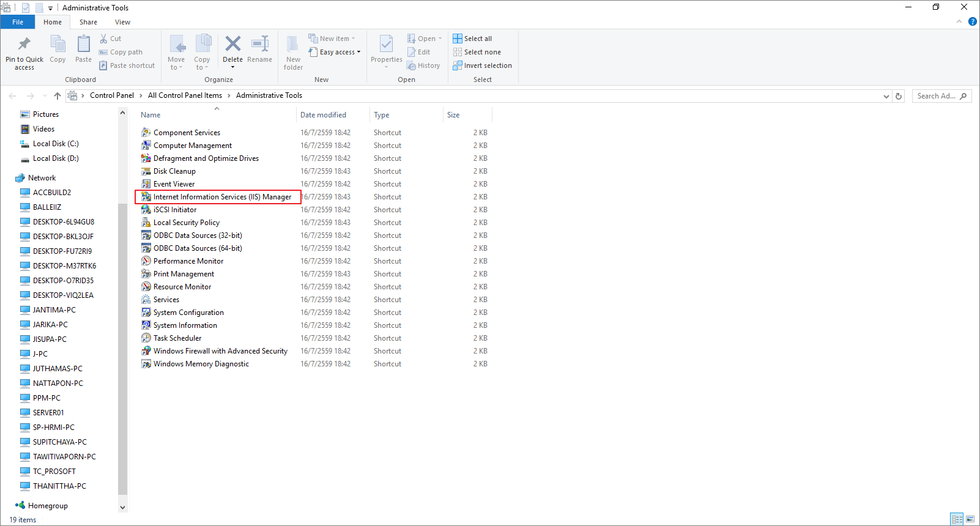
Task: Click the Search Administrative Tools field
Action: click(x=941, y=96)
